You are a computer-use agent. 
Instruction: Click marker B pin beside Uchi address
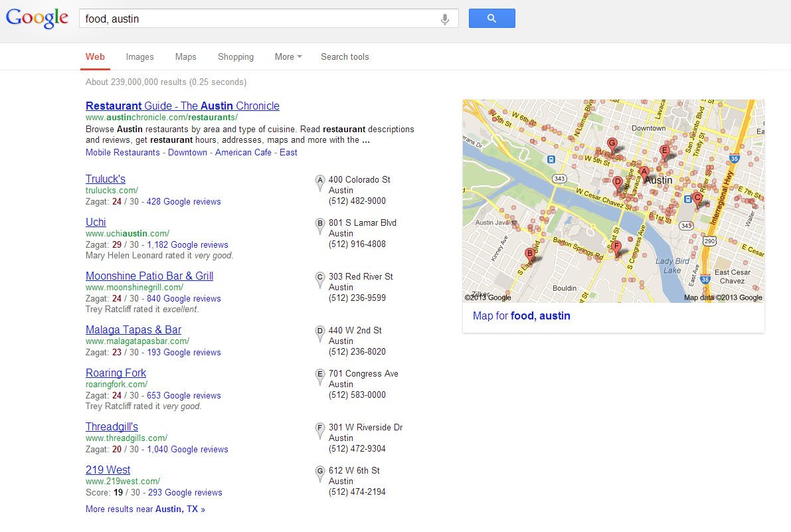point(320,226)
